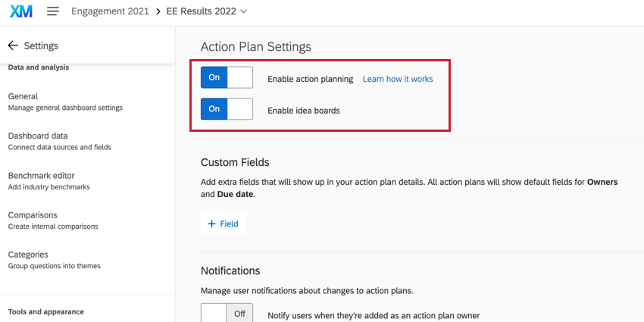Click the Data and analysis section heading
The image size is (644, 322).
click(39, 67)
